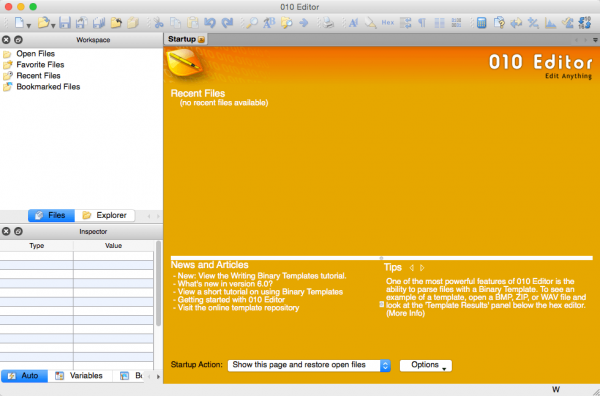Select the Variables inspector tab
Screen dimensions: 600x396
pyautogui.click(x=80, y=376)
